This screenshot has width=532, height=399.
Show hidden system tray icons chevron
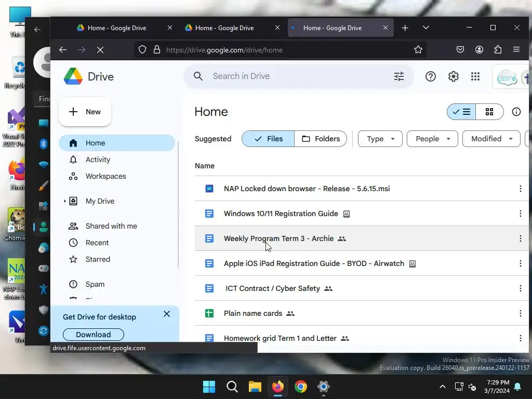point(443,387)
